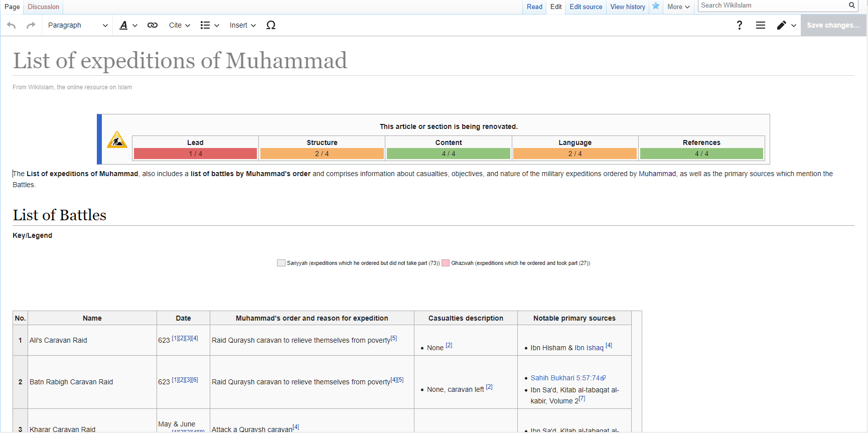Viewport: 868px width, 435px height.
Task: Click the pink Ghazwah legend swatch
Action: [445, 263]
